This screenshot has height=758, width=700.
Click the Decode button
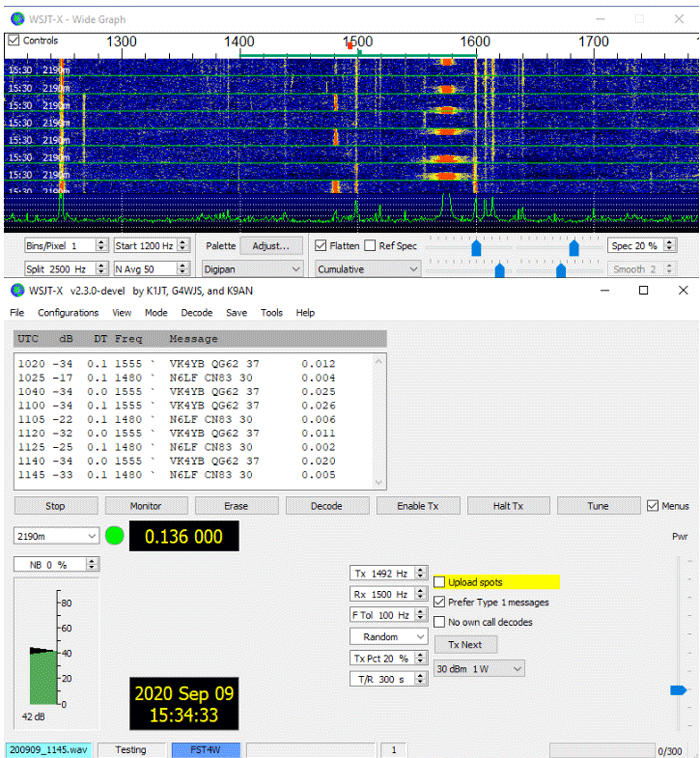point(327,506)
